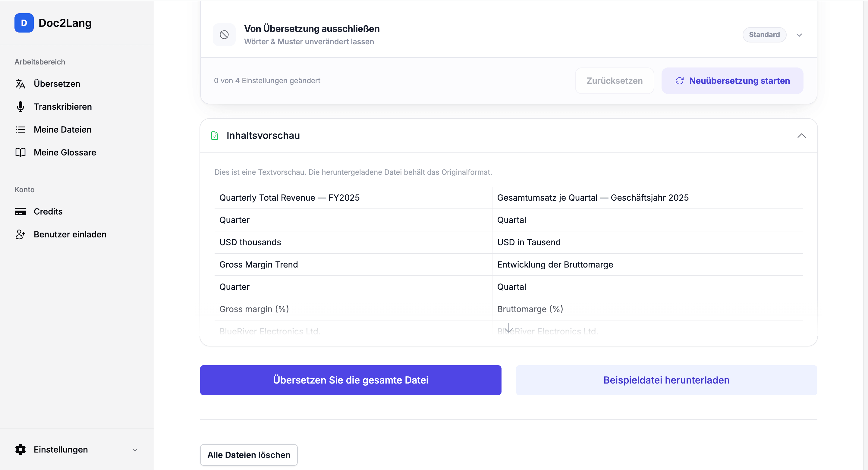The width and height of the screenshot is (868, 470).
Task: Click the credit card icon for Credits
Action: (x=20, y=211)
